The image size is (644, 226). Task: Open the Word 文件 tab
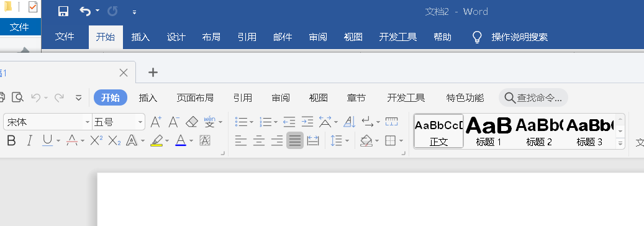point(65,37)
